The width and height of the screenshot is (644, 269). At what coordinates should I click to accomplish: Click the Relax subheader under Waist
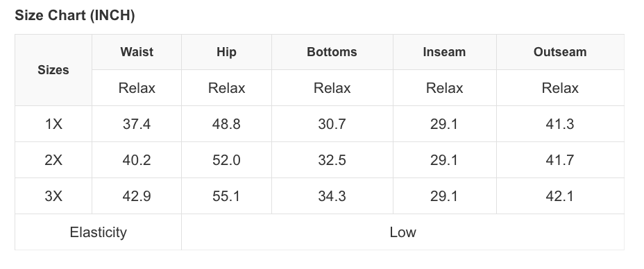click(x=137, y=88)
